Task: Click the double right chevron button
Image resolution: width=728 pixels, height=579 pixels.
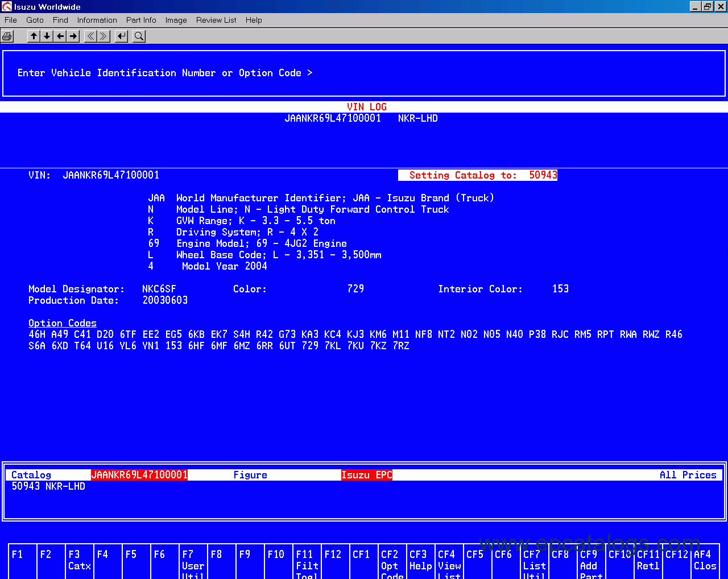Action: (x=104, y=36)
